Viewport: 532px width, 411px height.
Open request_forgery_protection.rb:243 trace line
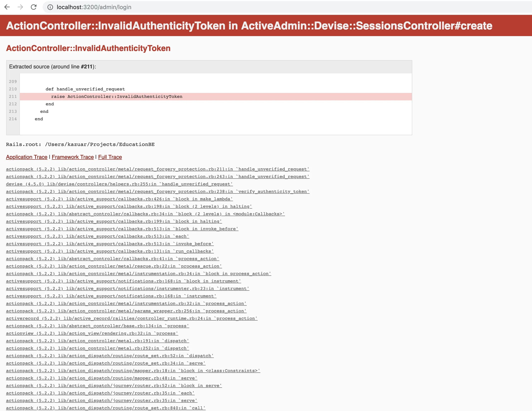click(x=157, y=176)
